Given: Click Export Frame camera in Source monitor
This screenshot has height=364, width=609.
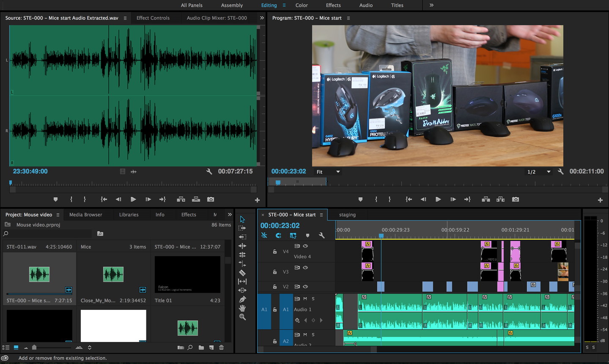Looking at the screenshot, I should (211, 199).
